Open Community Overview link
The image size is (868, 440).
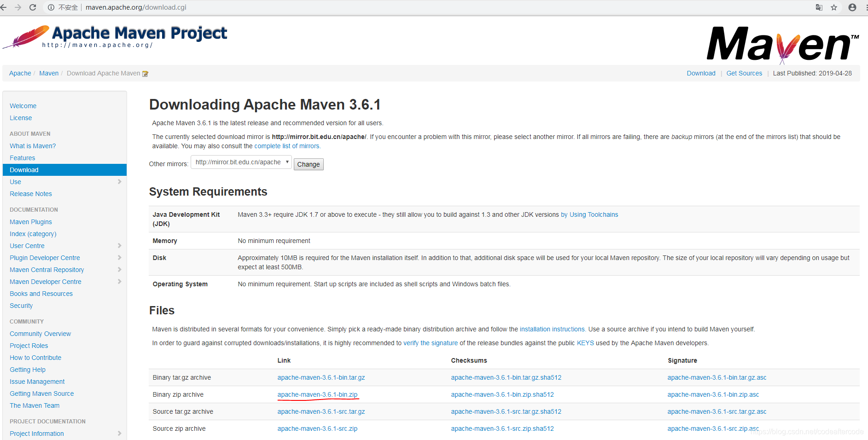coord(41,334)
